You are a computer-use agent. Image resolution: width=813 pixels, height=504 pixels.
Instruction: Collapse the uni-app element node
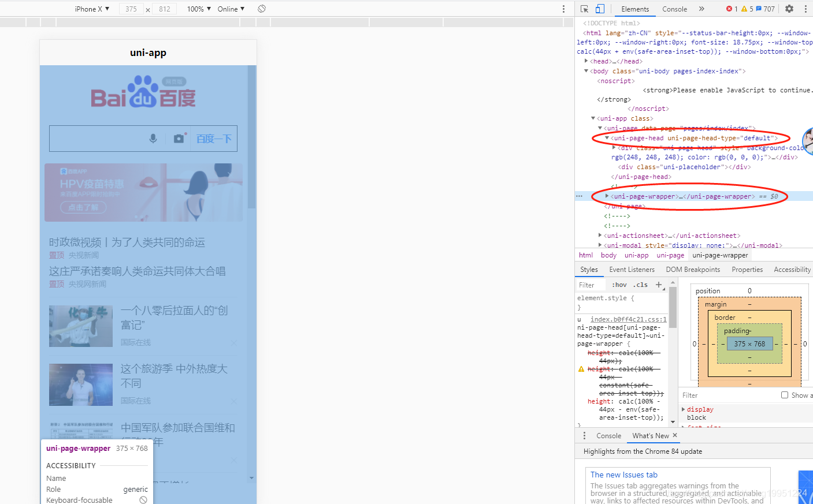pos(593,118)
